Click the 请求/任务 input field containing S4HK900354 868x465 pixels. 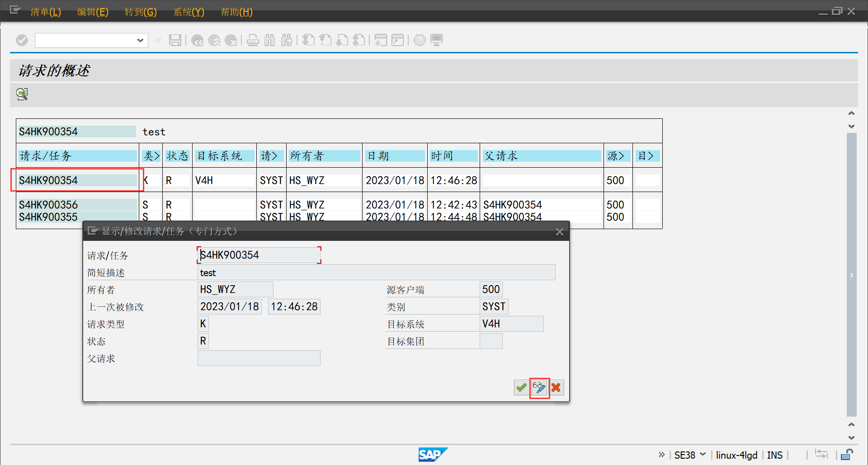(259, 255)
